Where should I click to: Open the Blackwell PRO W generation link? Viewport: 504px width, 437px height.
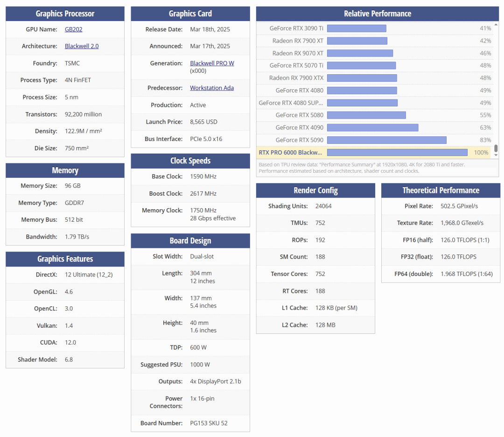click(x=212, y=63)
